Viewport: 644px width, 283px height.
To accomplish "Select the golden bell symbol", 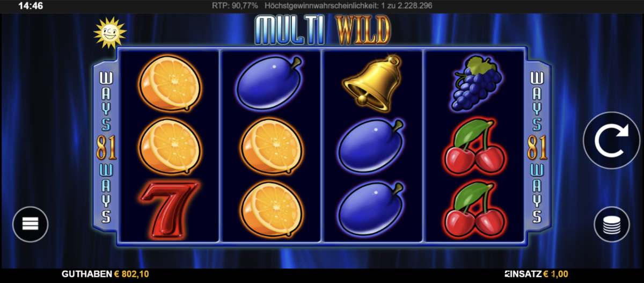I will [373, 83].
